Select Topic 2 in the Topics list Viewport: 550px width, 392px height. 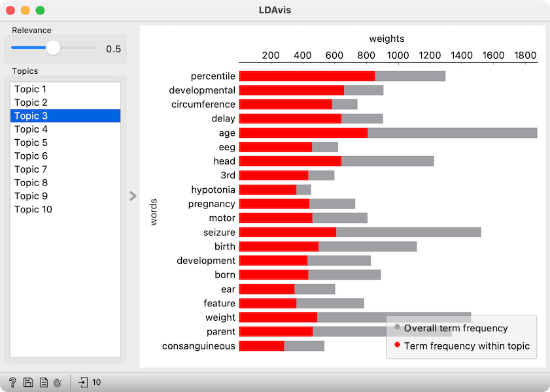(x=65, y=103)
